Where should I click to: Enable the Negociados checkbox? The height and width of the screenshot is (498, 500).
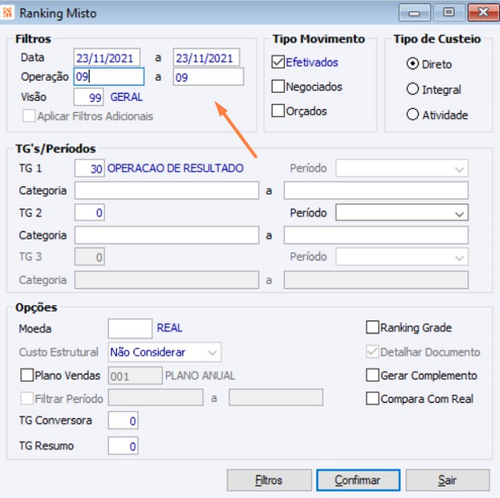(278, 86)
